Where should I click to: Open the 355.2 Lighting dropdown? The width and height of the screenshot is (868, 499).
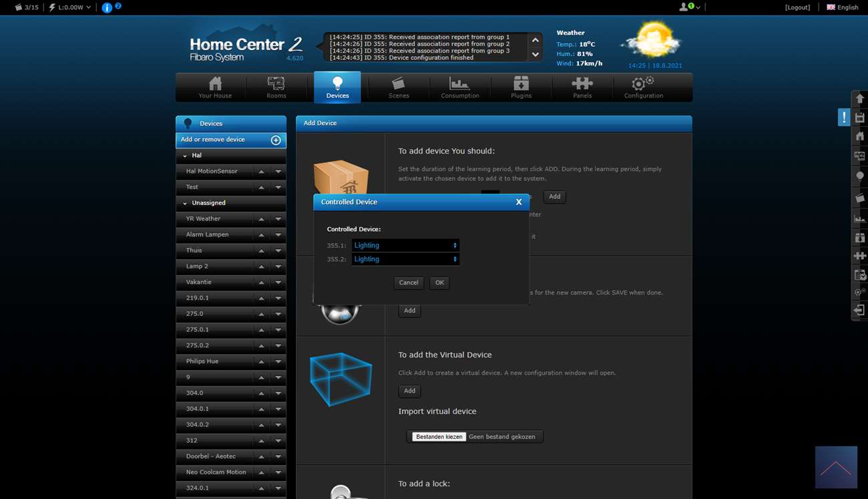coord(405,259)
